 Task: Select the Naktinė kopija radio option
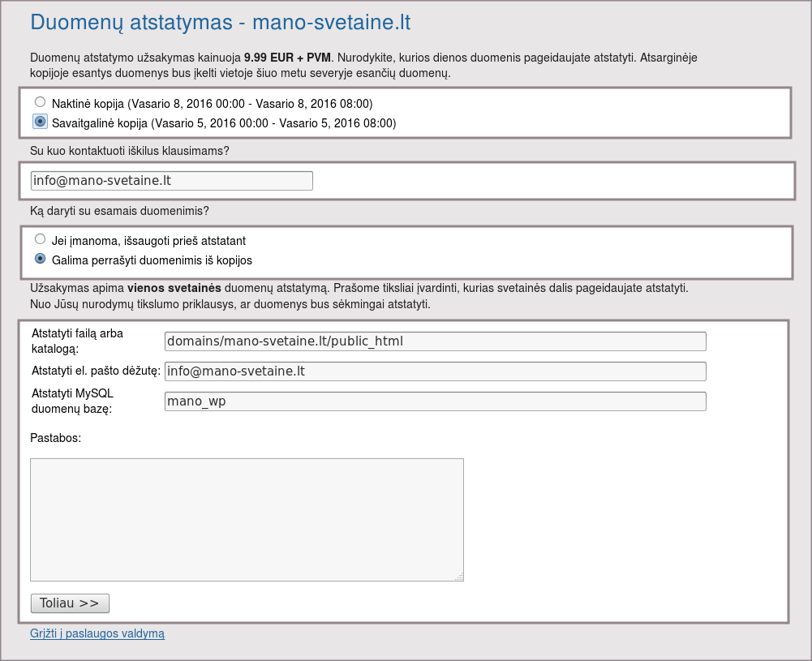pos(40,103)
